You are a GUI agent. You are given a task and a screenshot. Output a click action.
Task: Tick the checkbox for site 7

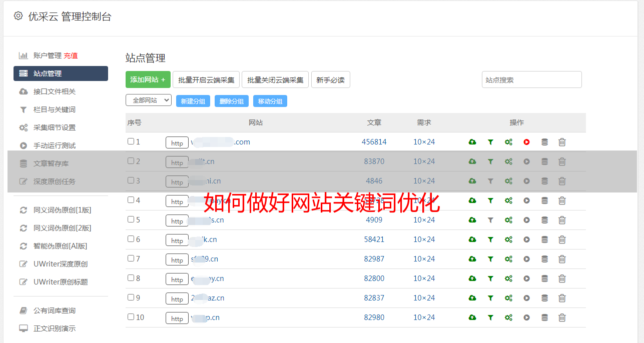[131, 258]
